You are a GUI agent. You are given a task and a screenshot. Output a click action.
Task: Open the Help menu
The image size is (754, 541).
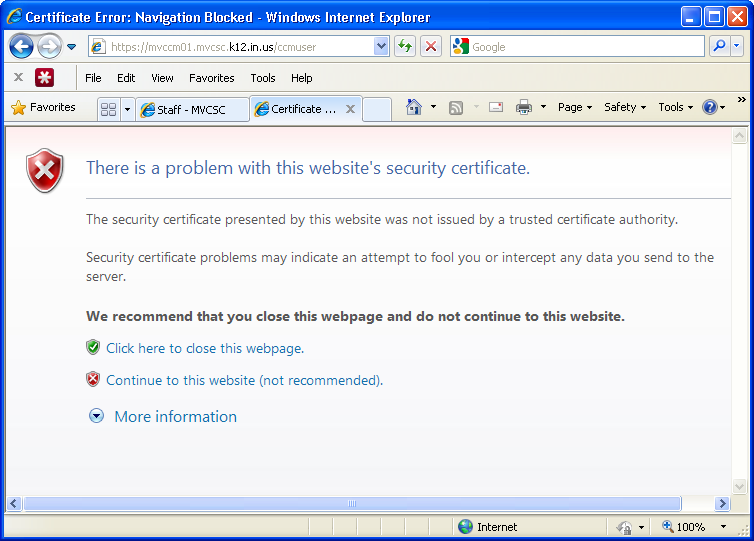click(302, 78)
